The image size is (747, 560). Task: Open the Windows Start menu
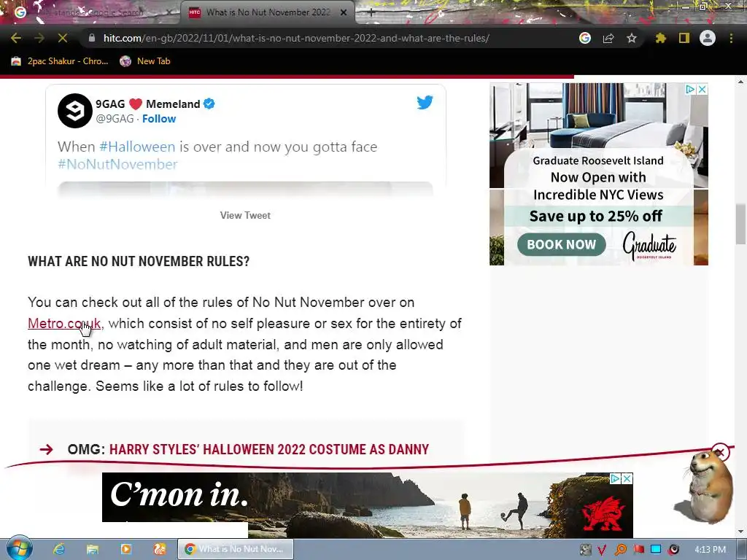[19, 548]
